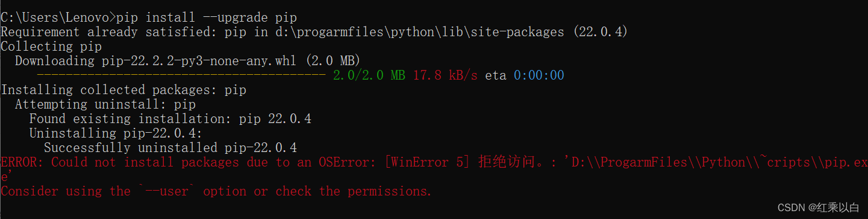Click the CSDN @红乘以白 watermark

(x=818, y=208)
